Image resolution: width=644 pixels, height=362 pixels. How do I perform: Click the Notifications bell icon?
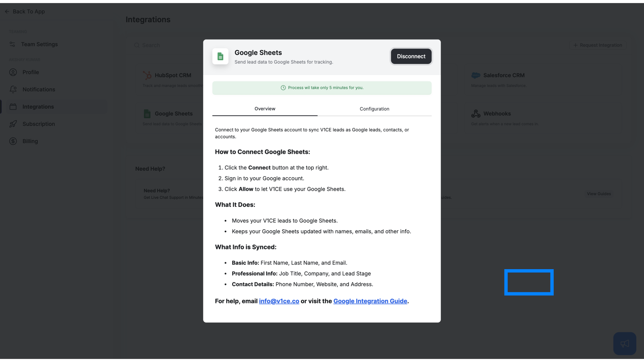pos(13,89)
